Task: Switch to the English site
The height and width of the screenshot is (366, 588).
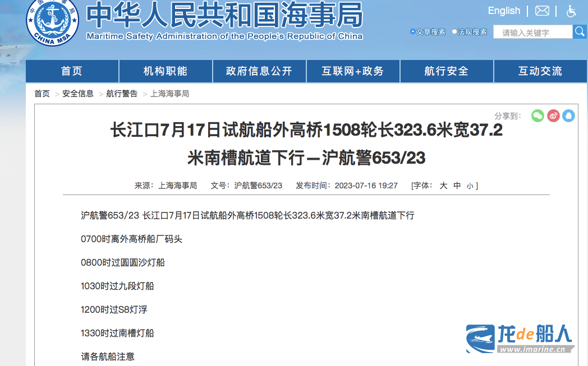Action: pos(504,11)
